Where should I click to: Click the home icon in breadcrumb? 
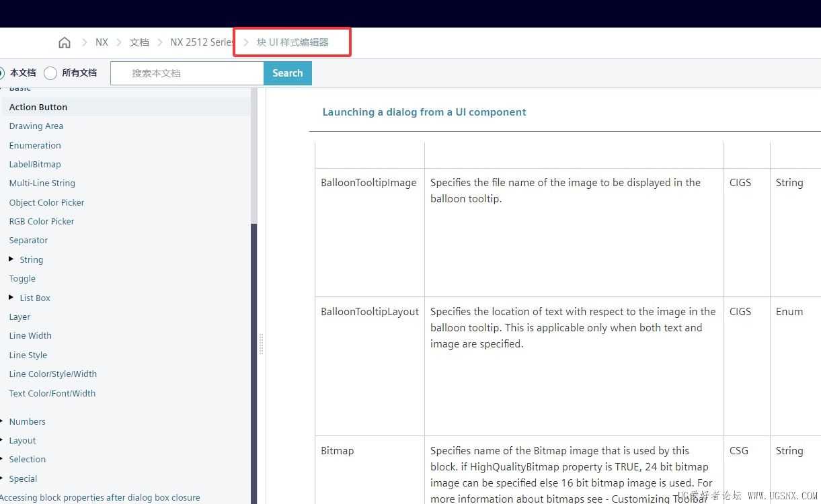pyautogui.click(x=65, y=42)
